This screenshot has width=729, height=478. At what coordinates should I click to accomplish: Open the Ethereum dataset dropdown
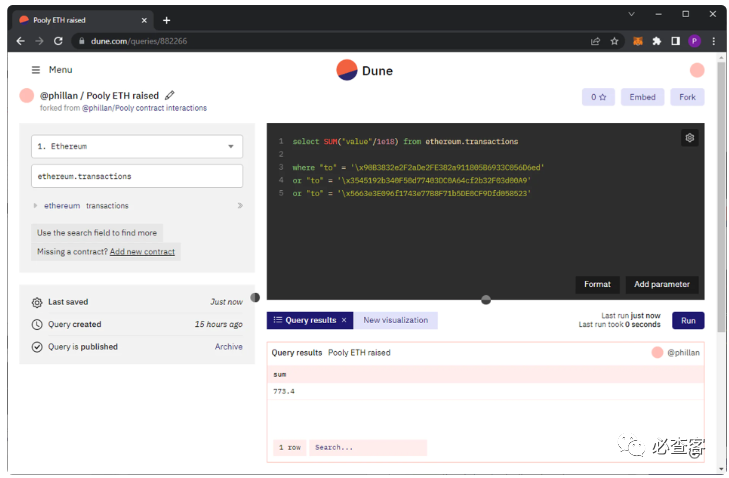click(x=137, y=146)
